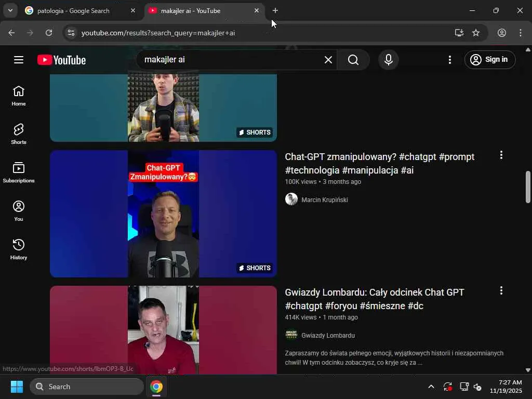Click '414K views' text
532x399 pixels.
click(x=301, y=317)
